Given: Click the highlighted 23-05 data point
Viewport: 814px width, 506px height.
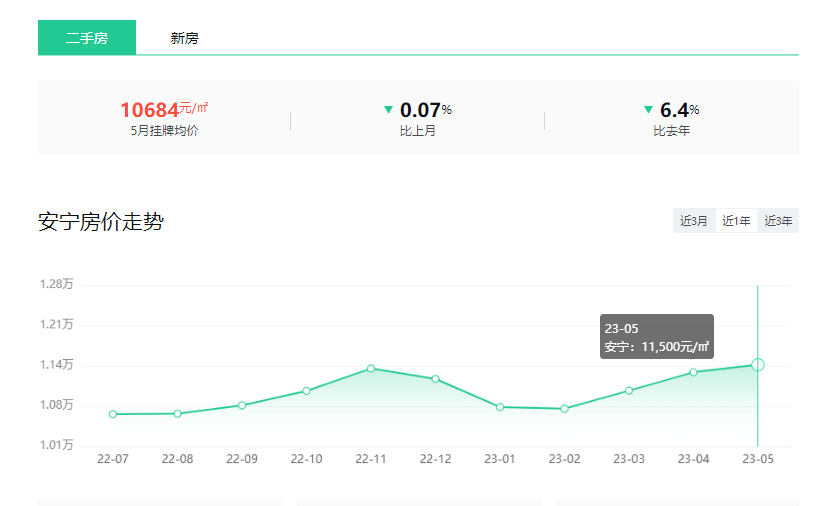Looking at the screenshot, I should coord(758,364).
